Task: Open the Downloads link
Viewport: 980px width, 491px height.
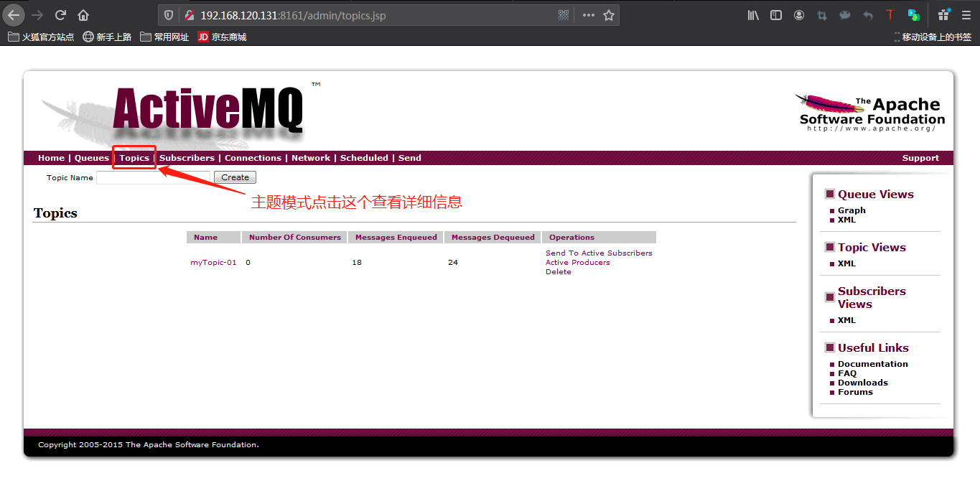Action: (x=863, y=383)
